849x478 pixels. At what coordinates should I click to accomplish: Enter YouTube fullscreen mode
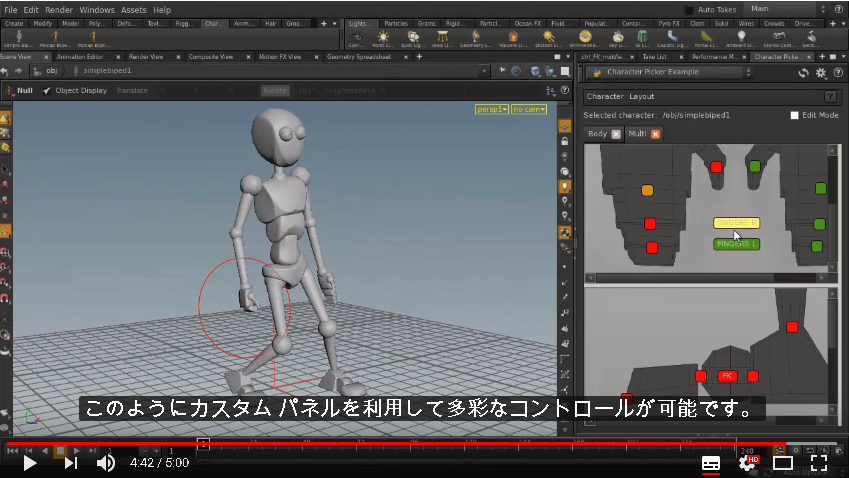(x=819, y=463)
